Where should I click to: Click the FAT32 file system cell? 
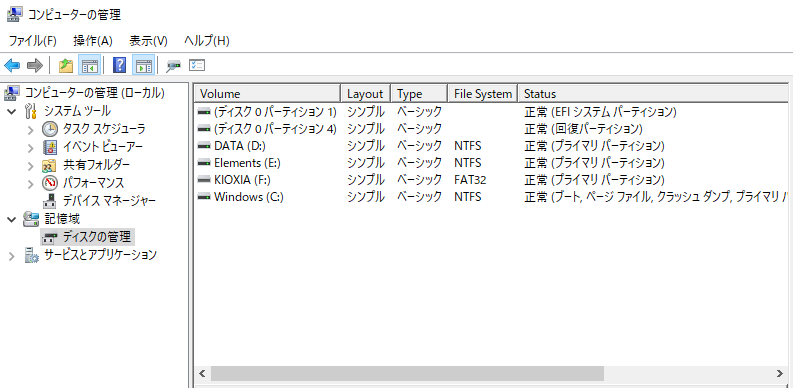[470, 180]
